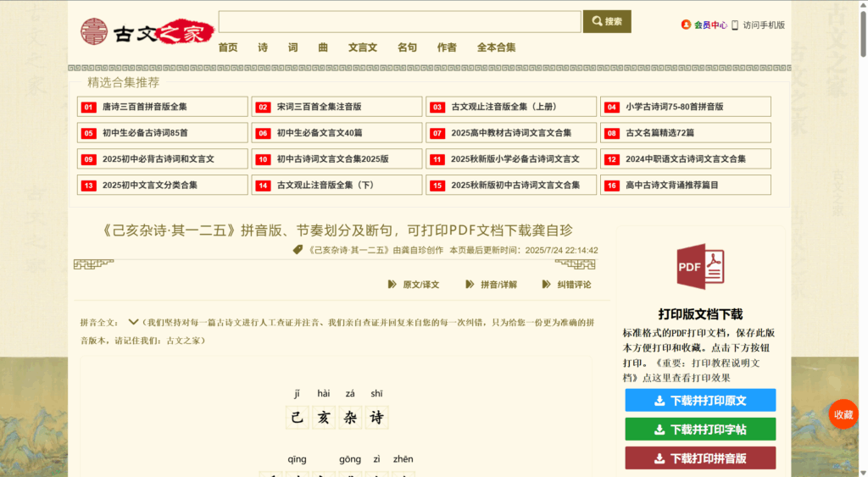Open 拼音/详解 flag icon tab
This screenshot has height=477, width=868.
[470, 285]
